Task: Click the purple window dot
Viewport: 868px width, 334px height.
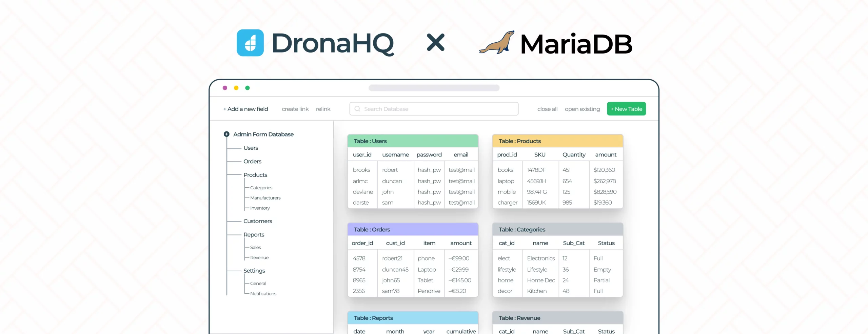Action: click(x=225, y=88)
